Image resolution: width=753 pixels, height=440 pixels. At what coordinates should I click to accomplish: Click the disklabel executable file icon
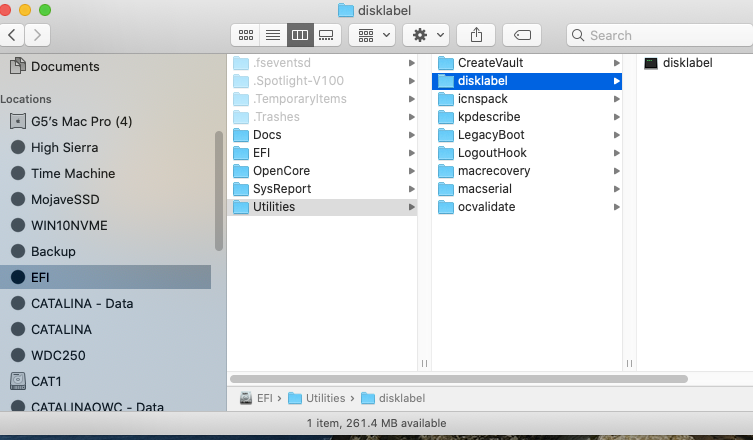tap(651, 63)
